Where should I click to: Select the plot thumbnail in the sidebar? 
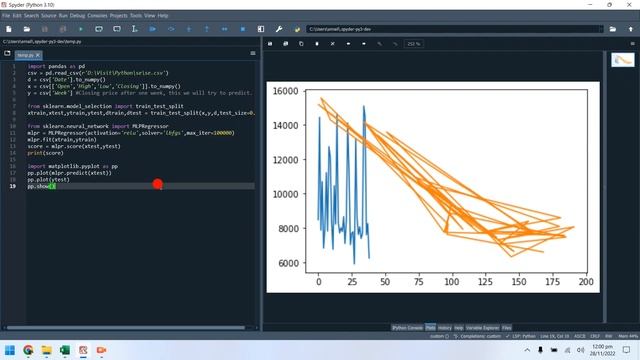click(x=623, y=60)
